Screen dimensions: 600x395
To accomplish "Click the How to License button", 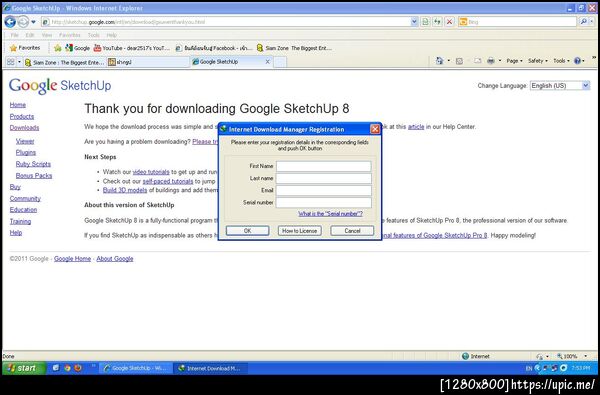I will (x=300, y=230).
